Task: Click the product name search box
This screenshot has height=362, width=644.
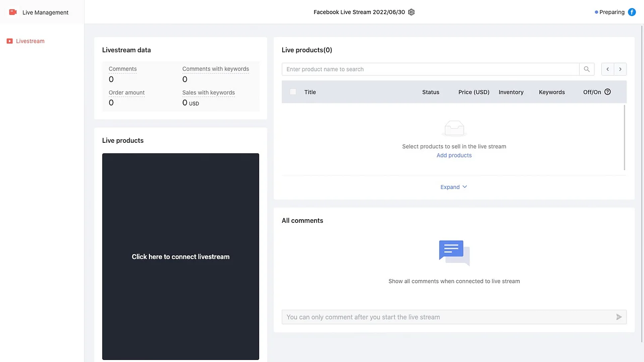Action: [430, 69]
